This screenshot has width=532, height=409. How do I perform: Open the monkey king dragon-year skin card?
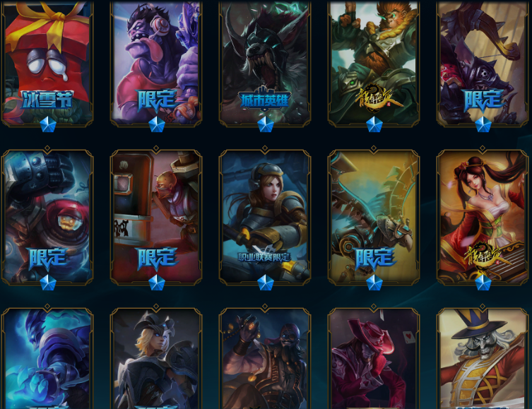(x=374, y=63)
